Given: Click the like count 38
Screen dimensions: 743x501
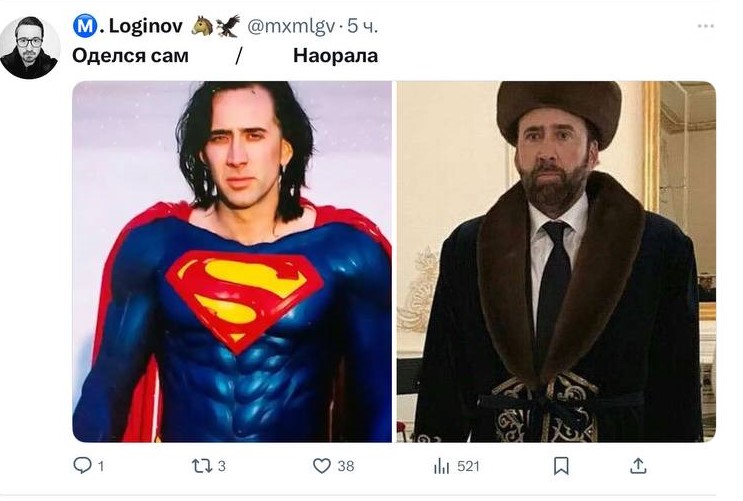Looking at the screenshot, I should [346, 466].
